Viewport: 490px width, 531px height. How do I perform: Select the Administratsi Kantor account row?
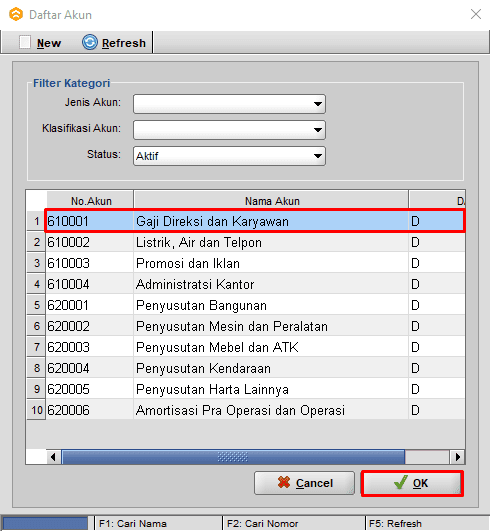click(x=255, y=284)
